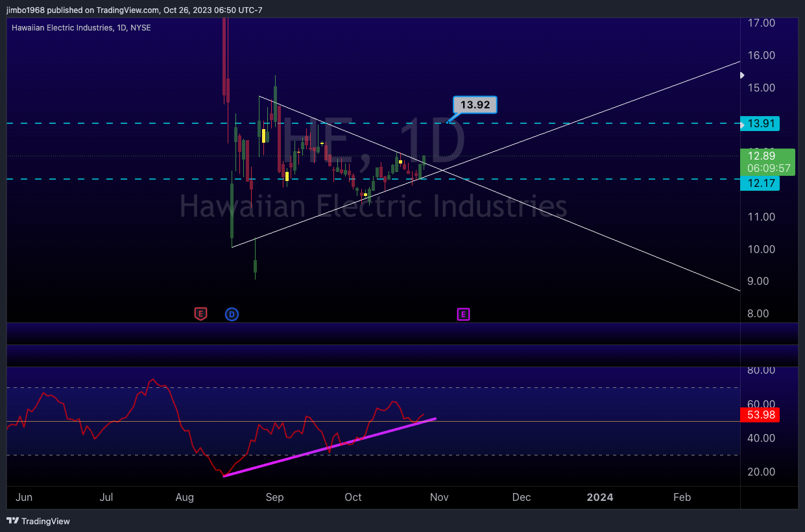805x532 pixels.
Task: Click the small white arrow near 15.00
Action: tap(743, 75)
